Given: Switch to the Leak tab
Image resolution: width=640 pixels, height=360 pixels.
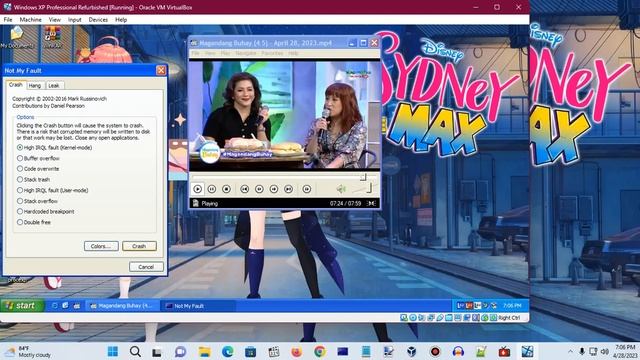Looking at the screenshot, I should [x=54, y=85].
